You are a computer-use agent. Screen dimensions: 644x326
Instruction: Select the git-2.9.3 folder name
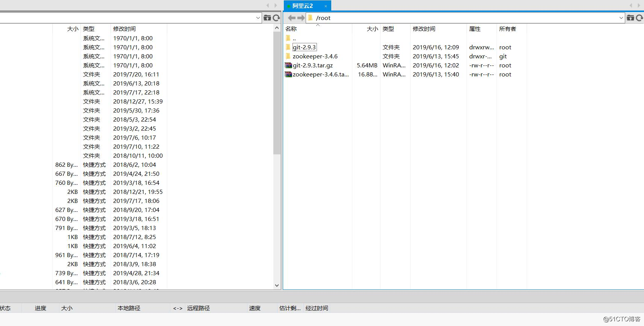click(304, 47)
